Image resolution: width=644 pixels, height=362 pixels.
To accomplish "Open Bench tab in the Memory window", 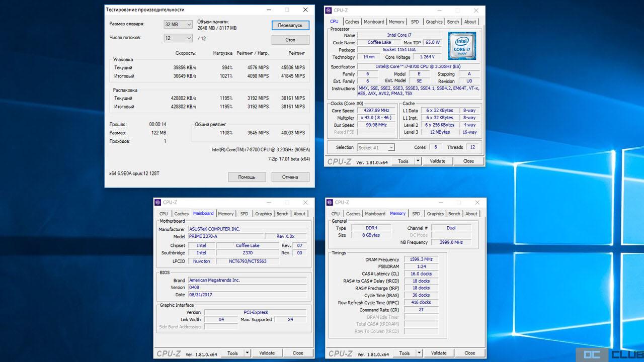I will (454, 214).
